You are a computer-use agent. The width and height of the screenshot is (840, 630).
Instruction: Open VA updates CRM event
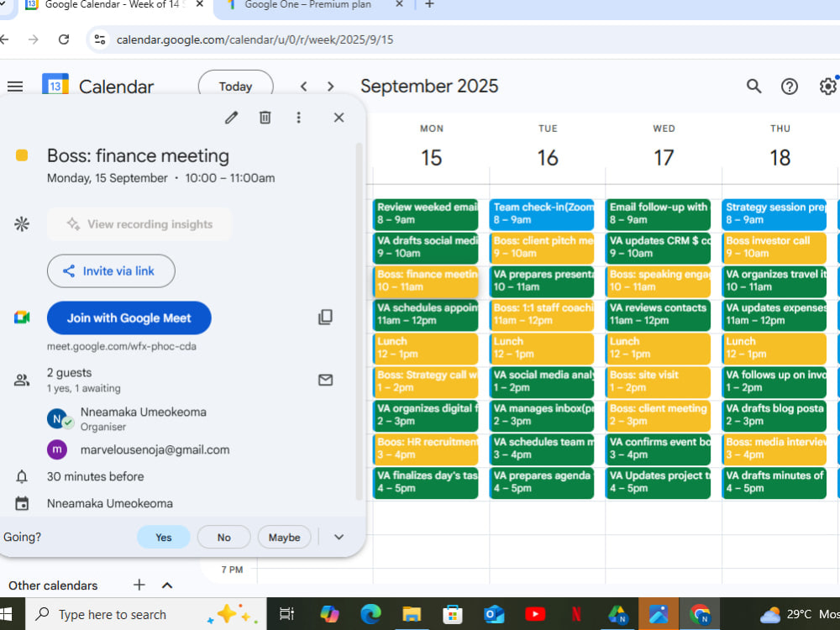658,248
